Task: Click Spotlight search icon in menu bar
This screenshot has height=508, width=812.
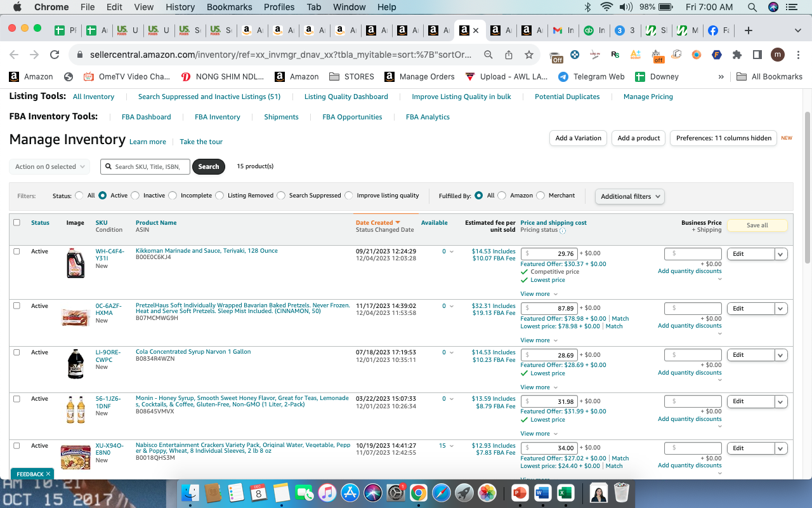Action: [752, 7]
